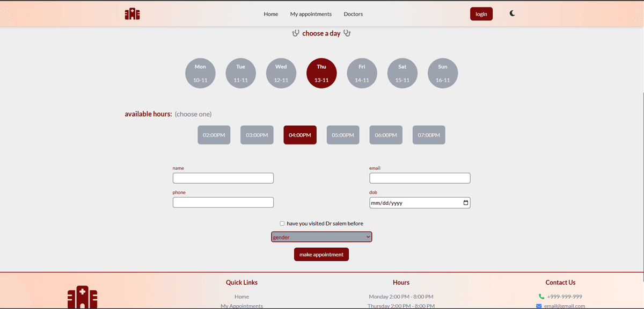Focus the email input field
This screenshot has width=644, height=309.
pyautogui.click(x=420, y=178)
